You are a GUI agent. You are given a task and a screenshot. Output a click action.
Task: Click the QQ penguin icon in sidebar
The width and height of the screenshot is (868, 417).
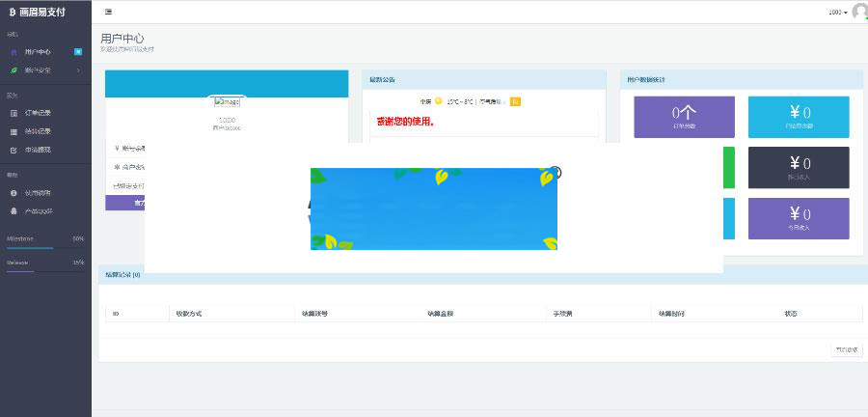(x=14, y=210)
